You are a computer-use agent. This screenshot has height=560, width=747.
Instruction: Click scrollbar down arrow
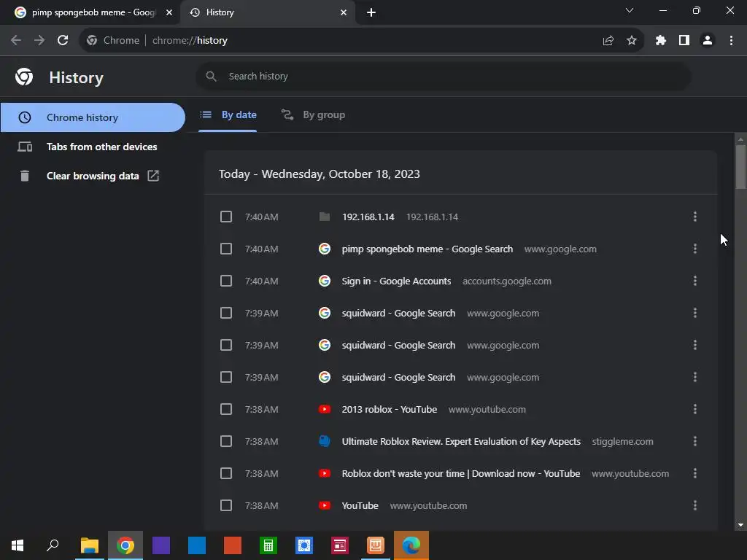(x=740, y=525)
